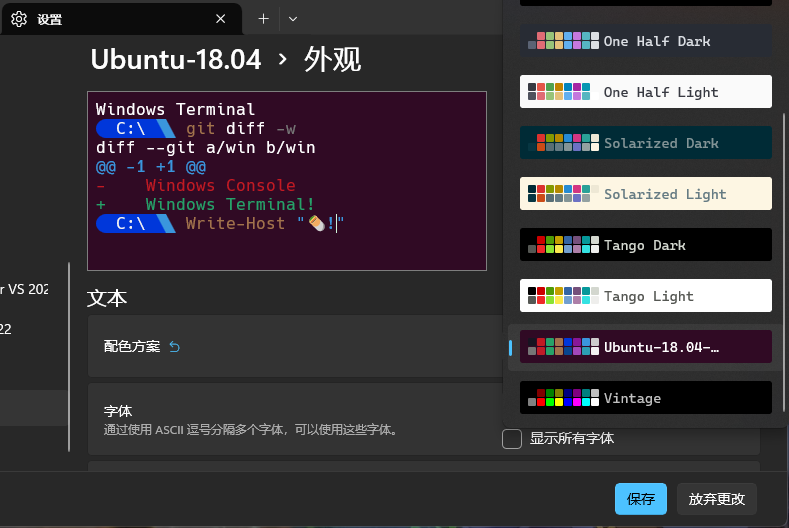
Task: Reset 配色方案 using the undo arrow icon
Action: coord(175,347)
